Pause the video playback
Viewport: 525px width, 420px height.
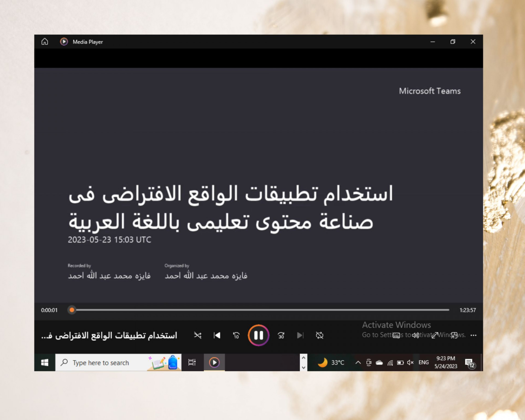coord(258,335)
